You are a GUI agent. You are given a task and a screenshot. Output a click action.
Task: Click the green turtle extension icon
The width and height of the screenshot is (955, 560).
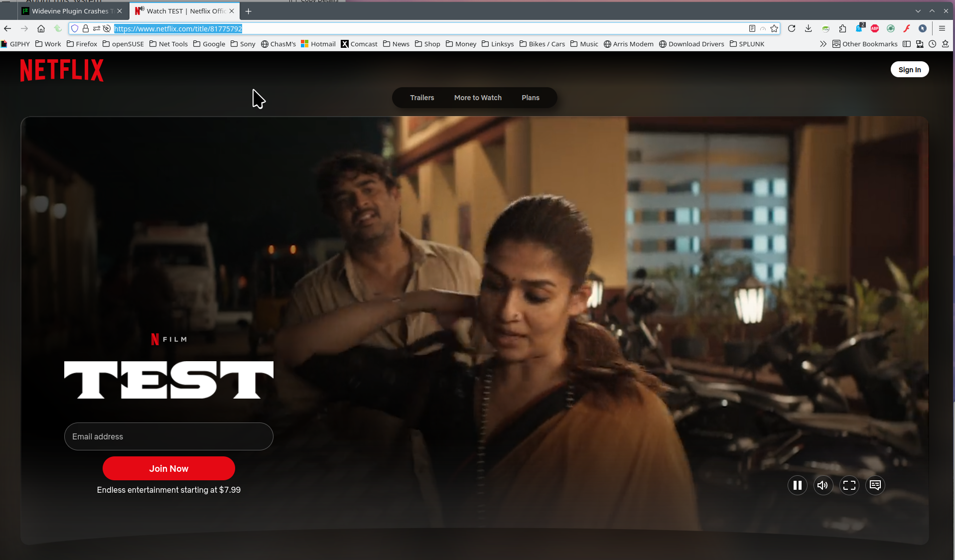click(825, 28)
